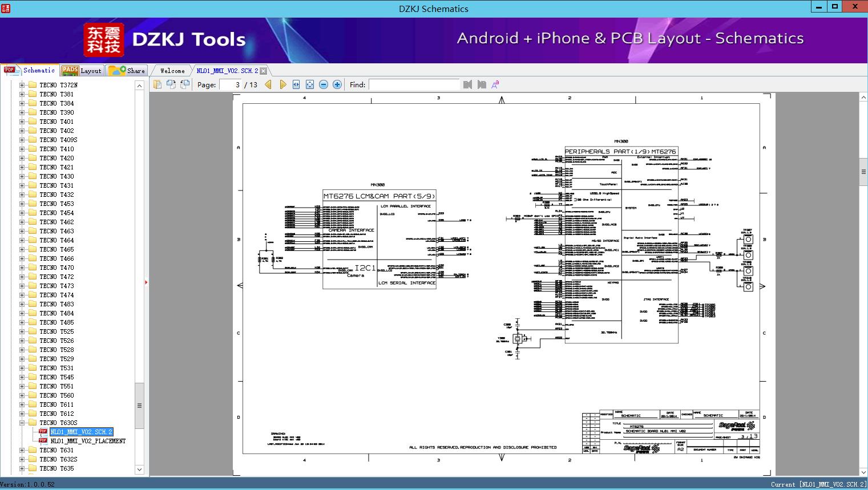
Task: Switch to the PADS Layout tab
Action: (x=82, y=70)
